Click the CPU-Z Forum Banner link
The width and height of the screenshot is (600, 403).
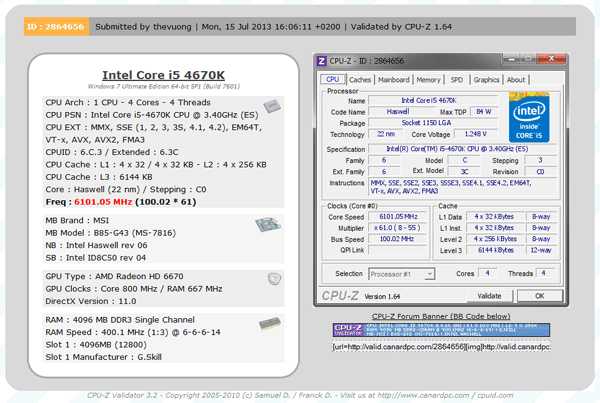441,316
